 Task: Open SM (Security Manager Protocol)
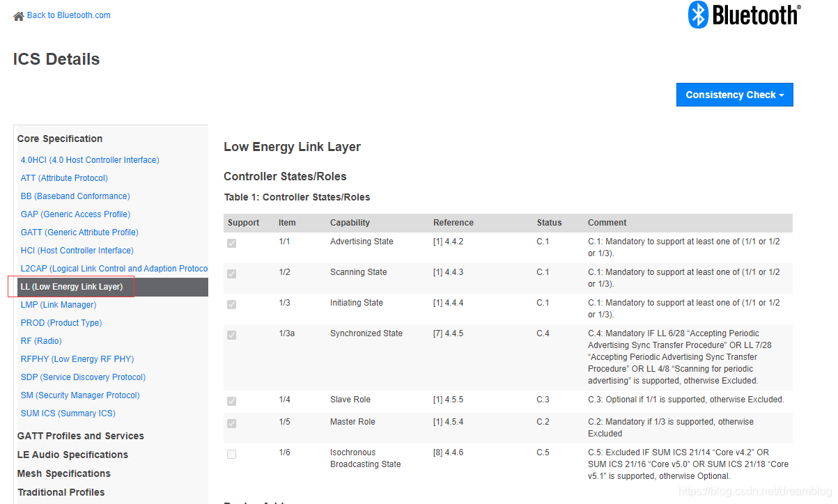[80, 395]
